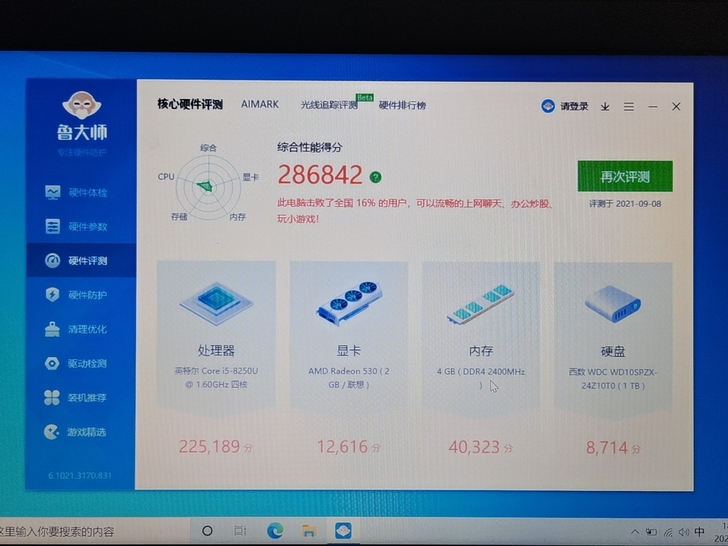Switch to the AIMARK tab
This screenshot has width=728, height=546.
pos(260,104)
